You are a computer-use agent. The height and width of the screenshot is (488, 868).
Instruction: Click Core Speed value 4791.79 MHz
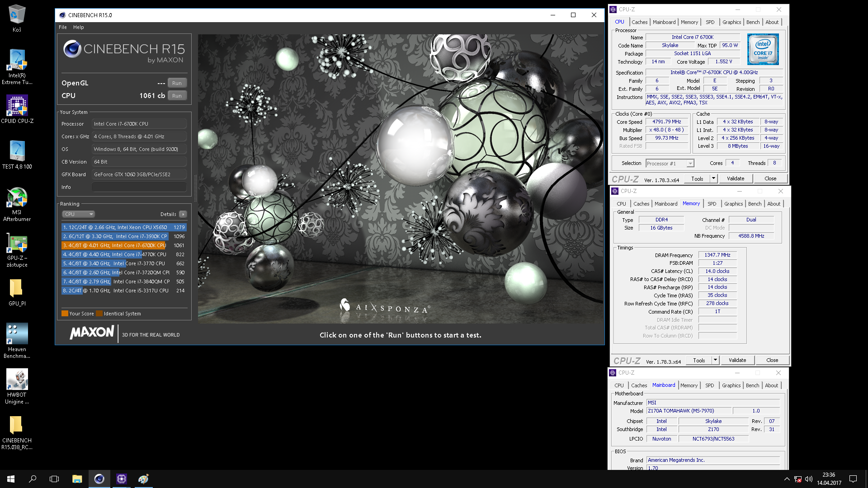[667, 122]
